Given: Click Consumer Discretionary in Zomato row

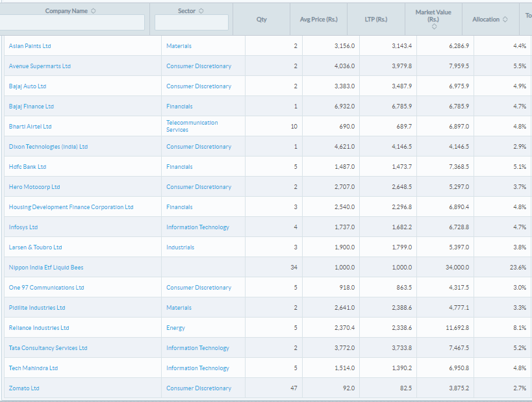Looking at the screenshot, I should tap(199, 388).
